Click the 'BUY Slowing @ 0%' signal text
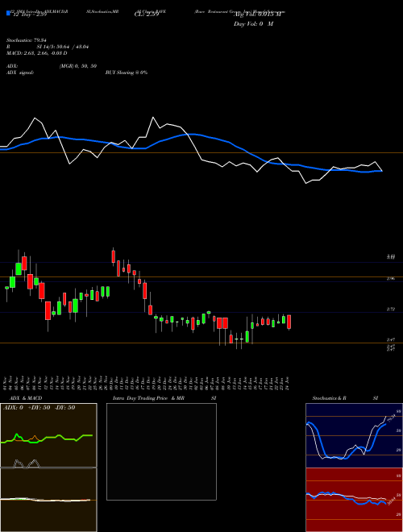Screen dimensions: 403x532 tap(127, 73)
